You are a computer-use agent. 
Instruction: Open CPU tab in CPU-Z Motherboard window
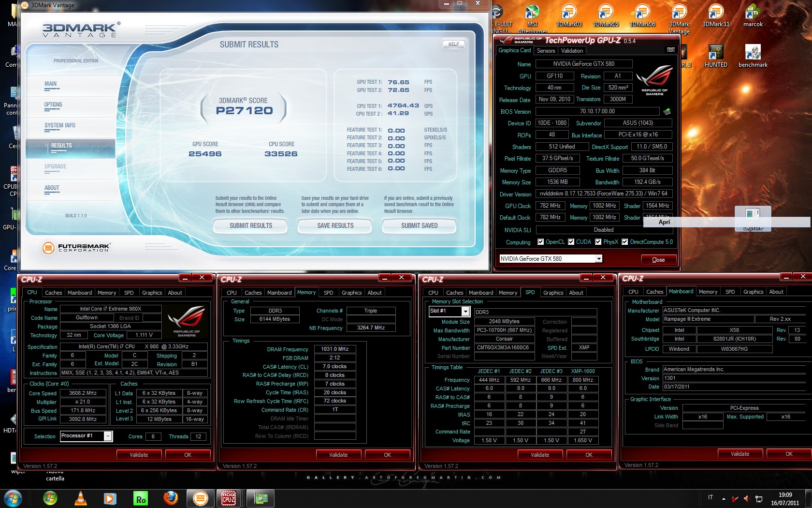click(633, 292)
